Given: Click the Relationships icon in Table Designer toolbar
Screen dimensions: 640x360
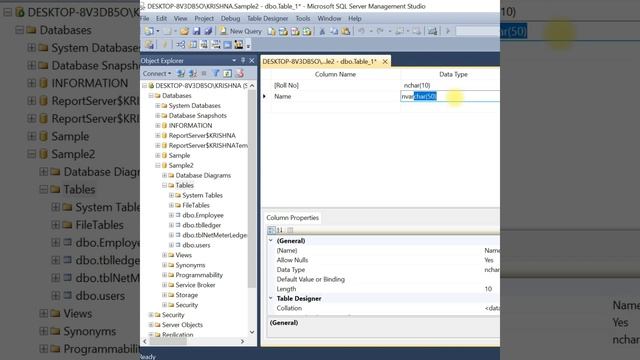Looking at the screenshot, I should coord(181,44).
